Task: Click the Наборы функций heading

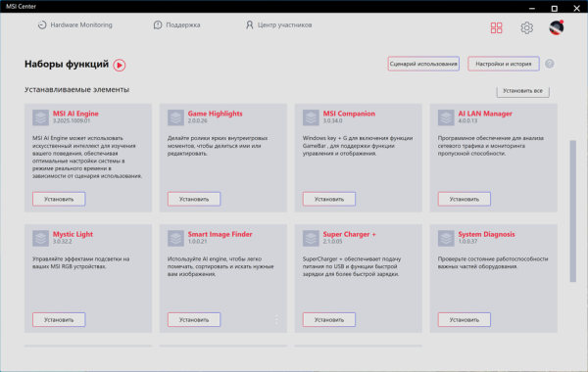Action: click(67, 64)
